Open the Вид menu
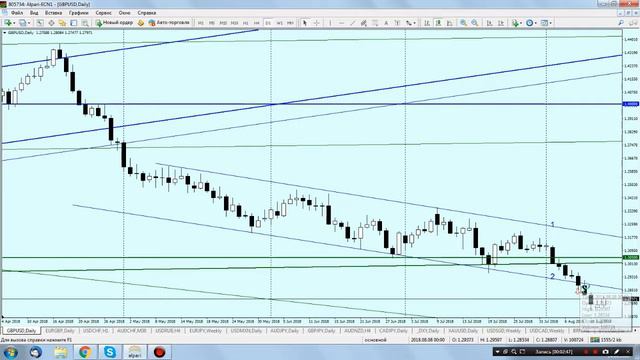Image resolution: width=640 pixels, height=360 pixels. 34,13
